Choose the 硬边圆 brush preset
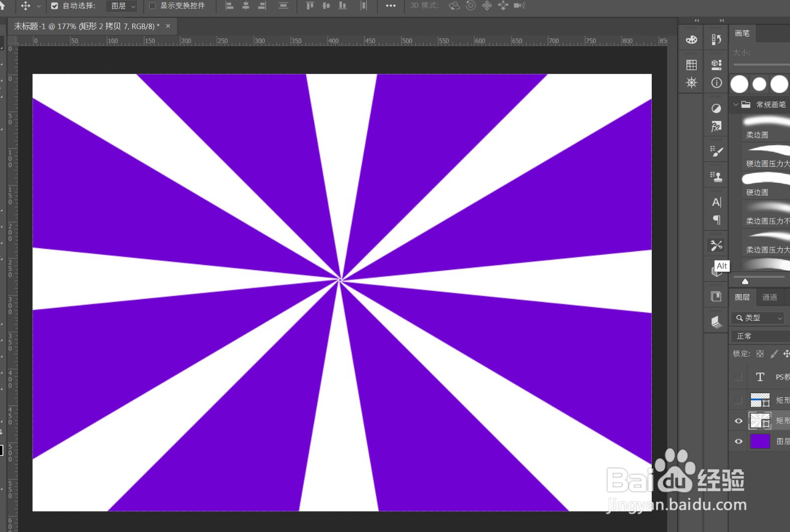 tap(766, 185)
